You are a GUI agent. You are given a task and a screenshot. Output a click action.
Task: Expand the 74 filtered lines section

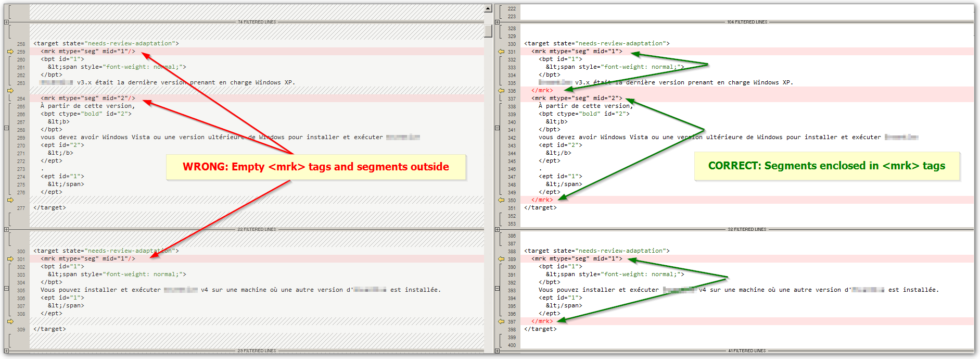click(x=6, y=22)
